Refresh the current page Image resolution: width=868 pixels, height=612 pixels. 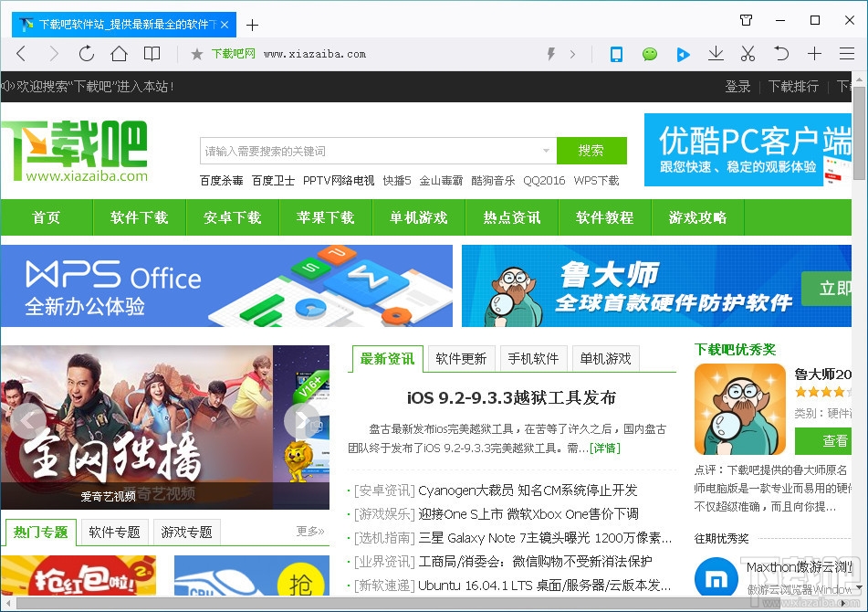[86, 54]
